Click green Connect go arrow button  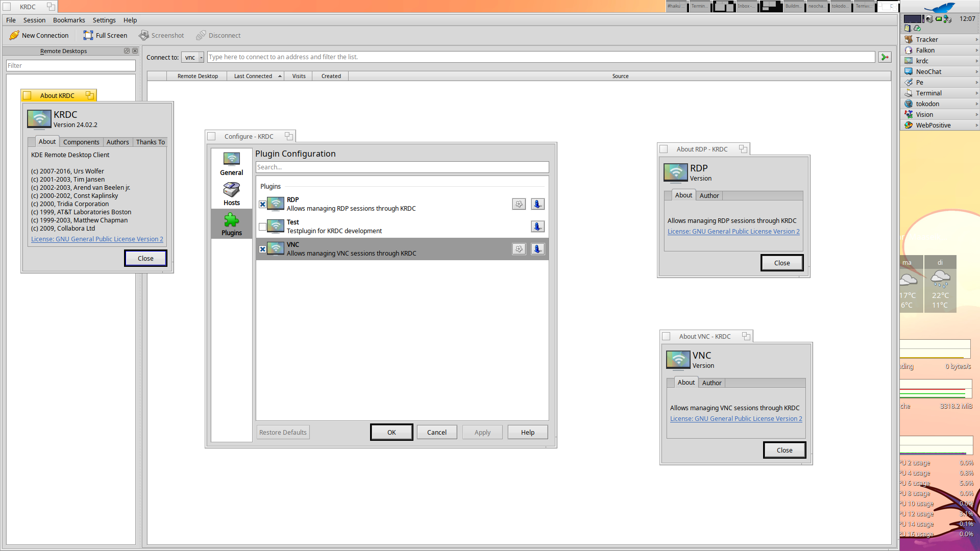click(885, 57)
